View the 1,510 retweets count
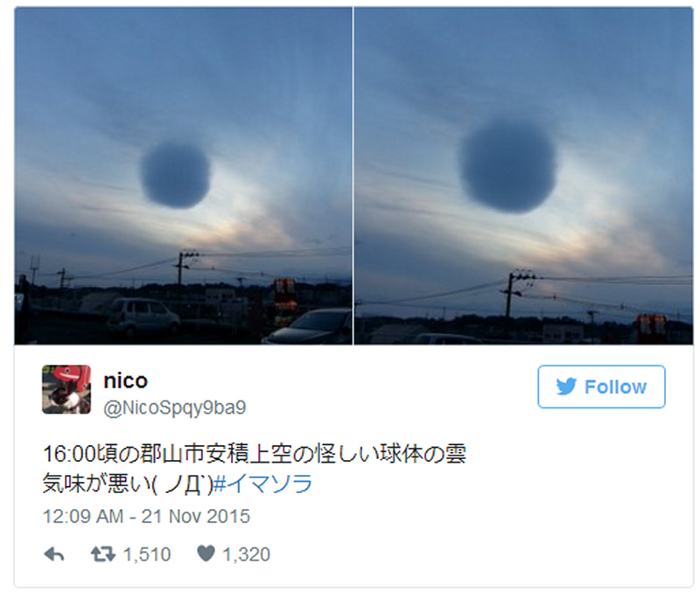 click(x=147, y=554)
